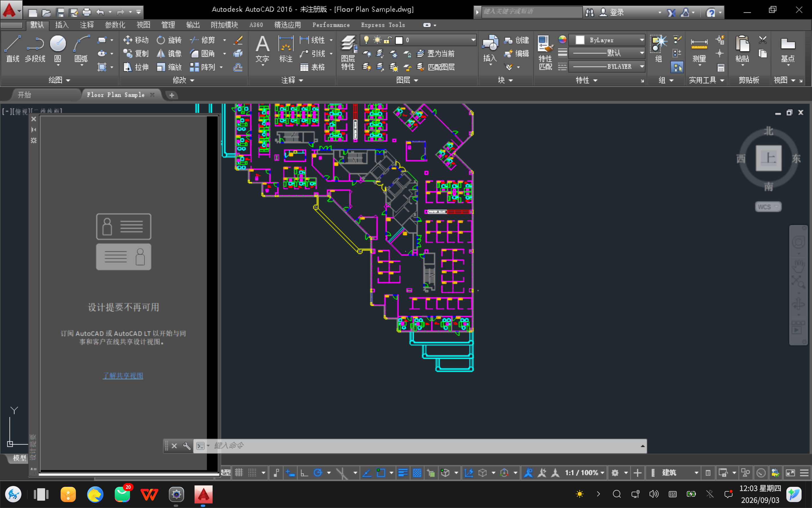Click the Match Layer (匹配图层) button
Image resolution: width=812 pixels, height=508 pixels.
pos(436,67)
